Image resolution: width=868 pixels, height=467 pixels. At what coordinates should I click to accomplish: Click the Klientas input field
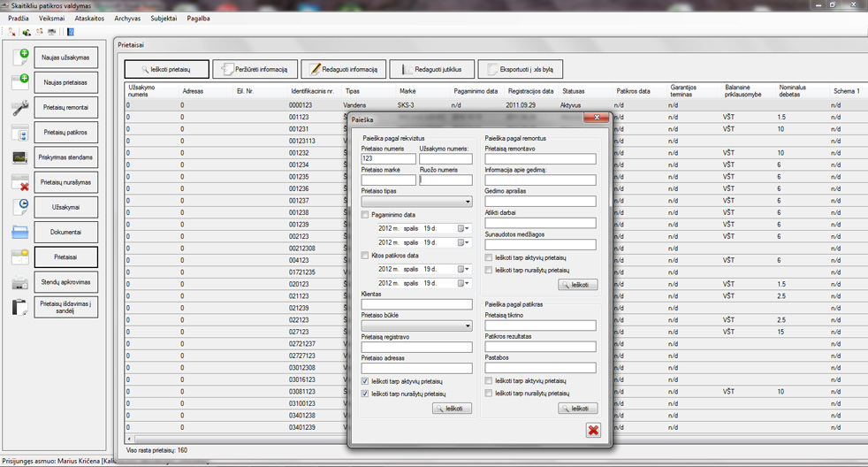[x=416, y=304]
